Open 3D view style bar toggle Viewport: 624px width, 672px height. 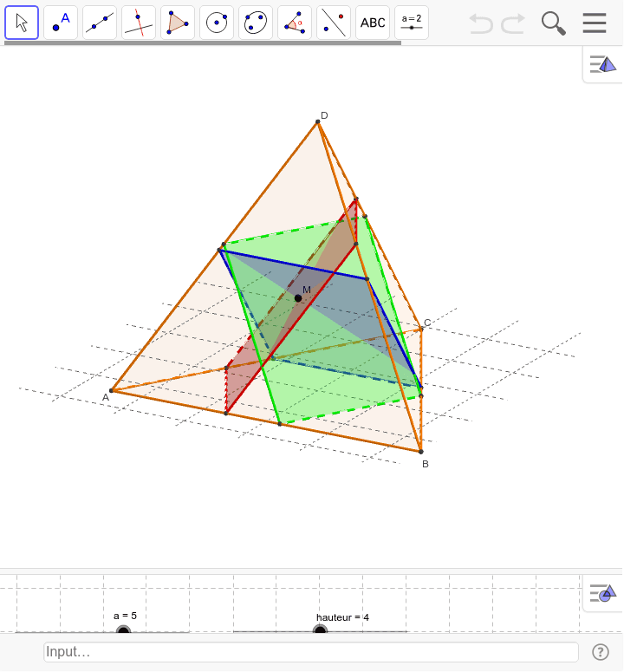point(602,65)
